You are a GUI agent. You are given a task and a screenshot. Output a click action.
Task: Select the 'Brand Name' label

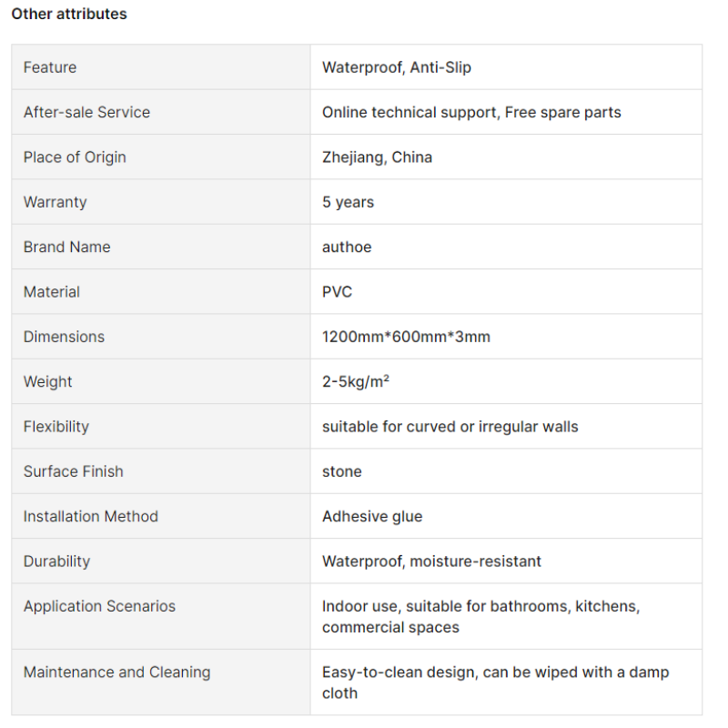(x=66, y=247)
